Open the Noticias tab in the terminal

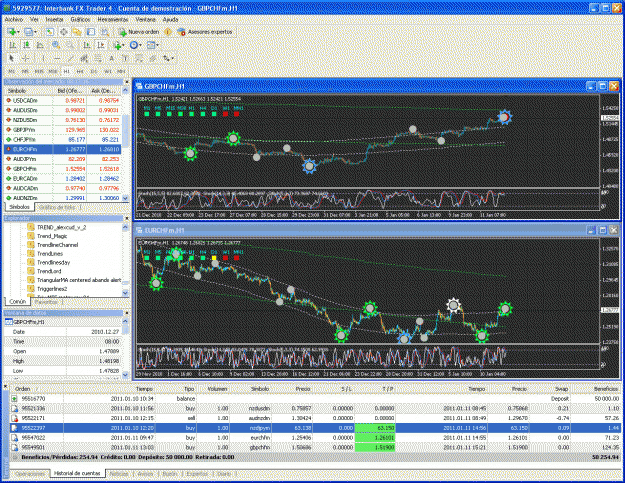tap(119, 474)
